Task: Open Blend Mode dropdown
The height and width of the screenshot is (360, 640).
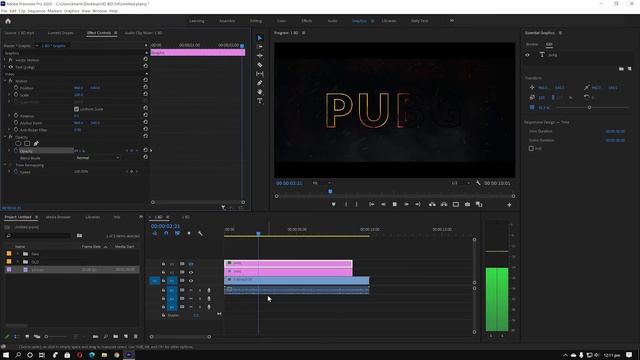Action: pos(98,158)
